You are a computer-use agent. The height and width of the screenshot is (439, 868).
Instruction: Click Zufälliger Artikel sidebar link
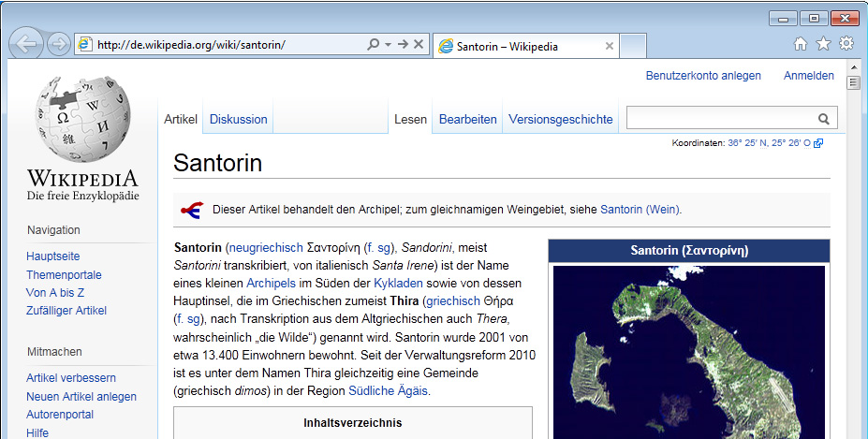tap(66, 311)
